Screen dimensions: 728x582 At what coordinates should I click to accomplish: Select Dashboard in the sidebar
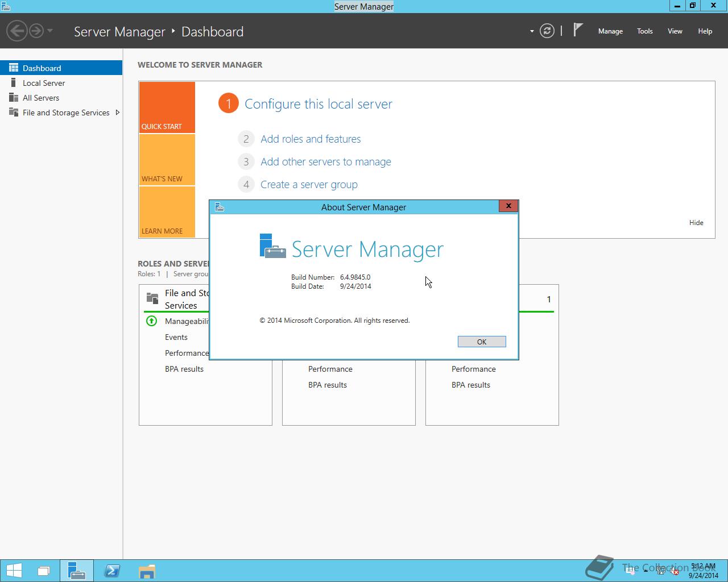61,68
